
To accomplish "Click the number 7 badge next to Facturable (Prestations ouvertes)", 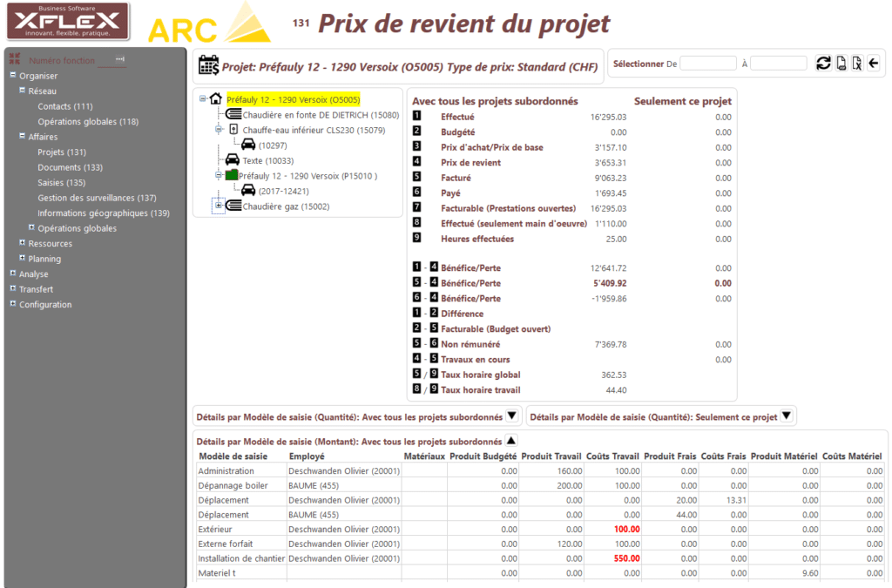I will tap(417, 207).
